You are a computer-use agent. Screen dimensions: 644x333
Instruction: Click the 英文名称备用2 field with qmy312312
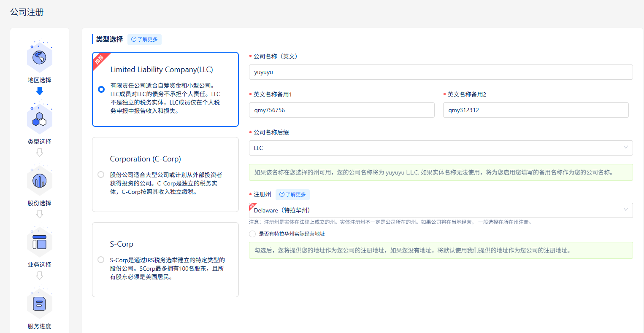(x=536, y=110)
